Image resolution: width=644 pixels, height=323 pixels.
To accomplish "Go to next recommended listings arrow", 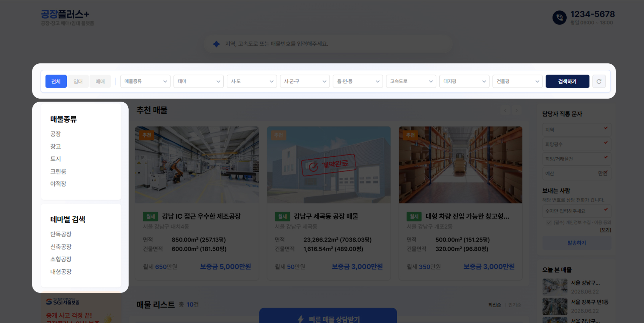I will (517, 110).
